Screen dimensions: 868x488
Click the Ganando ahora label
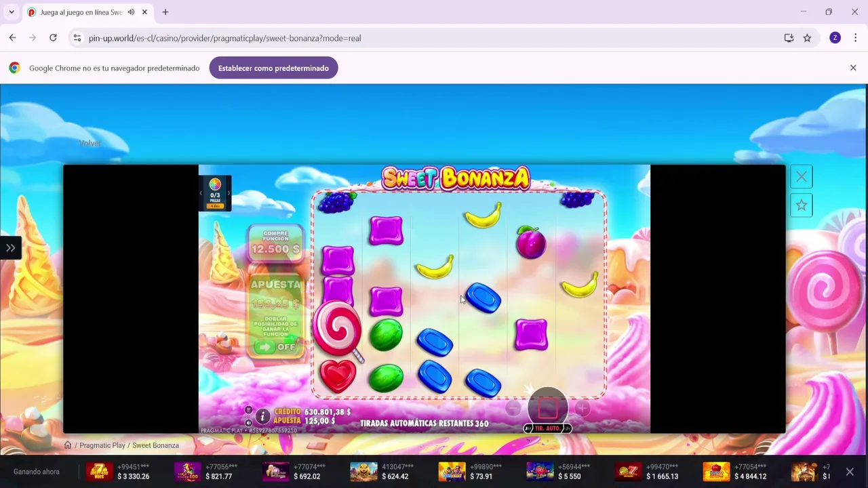tap(37, 472)
